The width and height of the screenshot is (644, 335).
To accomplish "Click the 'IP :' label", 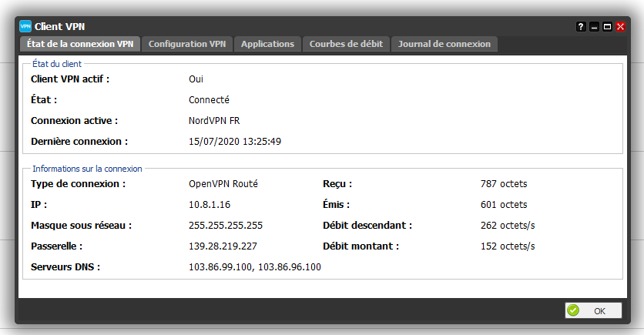I will coord(39,204).
